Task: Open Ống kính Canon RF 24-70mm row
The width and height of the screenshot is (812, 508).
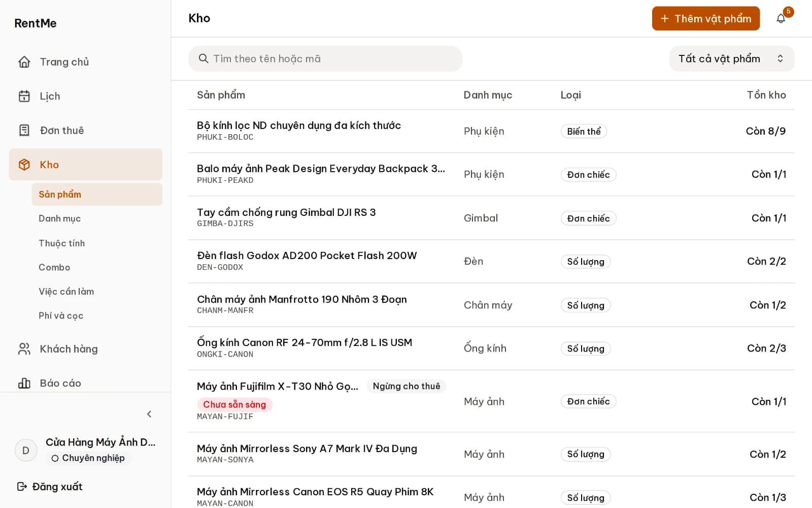Action: coord(491,348)
